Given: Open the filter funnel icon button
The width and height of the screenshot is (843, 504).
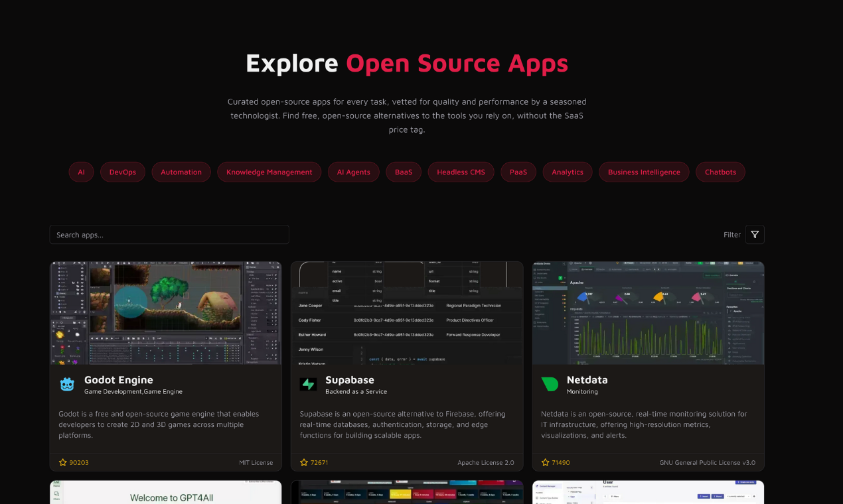Looking at the screenshot, I should pyautogui.click(x=755, y=235).
